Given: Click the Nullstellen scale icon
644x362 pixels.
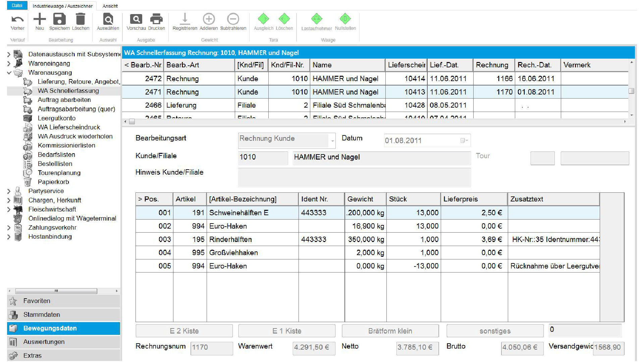Looking at the screenshot, I should point(345,19).
